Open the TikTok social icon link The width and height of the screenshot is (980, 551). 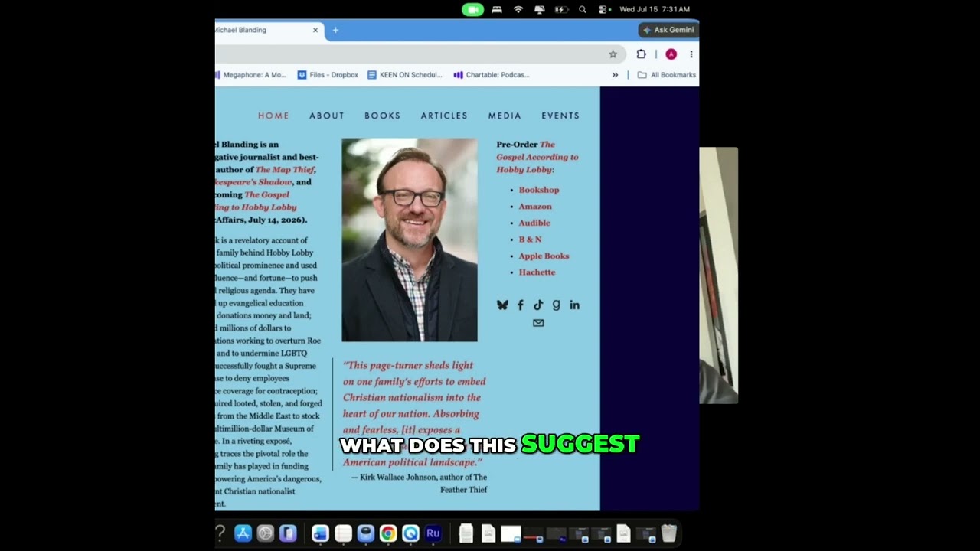538,305
